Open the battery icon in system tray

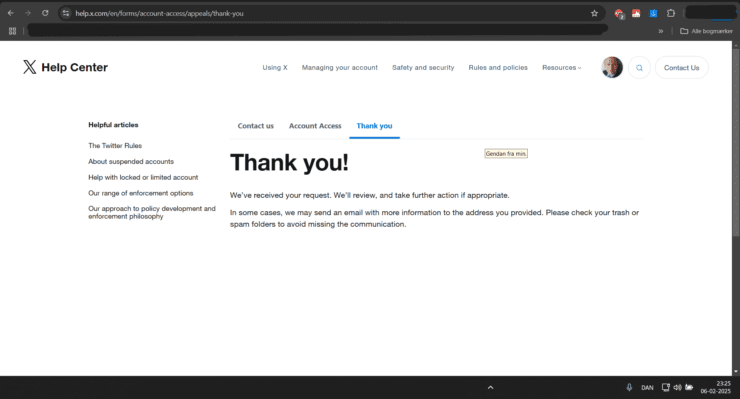click(689, 387)
